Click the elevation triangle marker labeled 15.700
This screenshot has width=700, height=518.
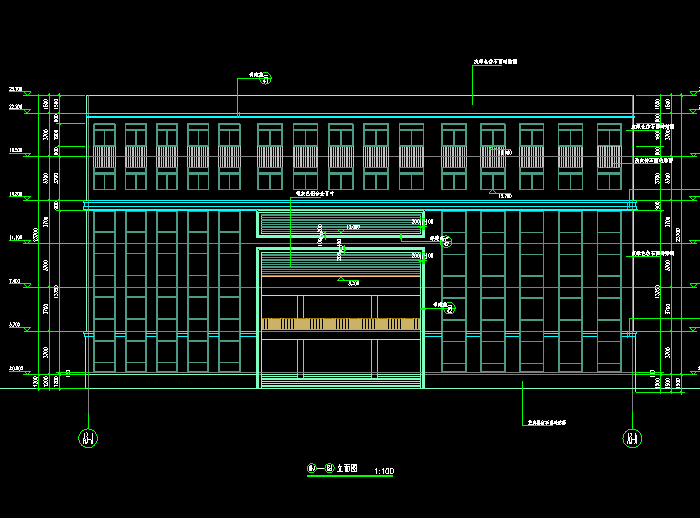click(x=490, y=192)
